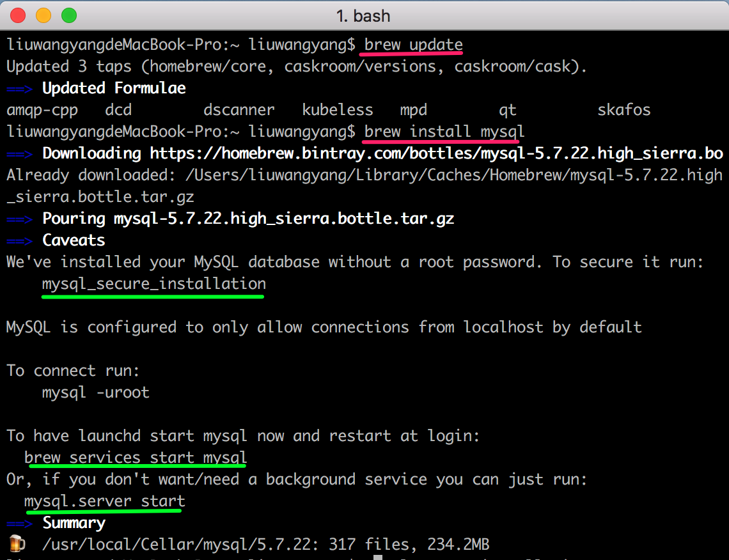This screenshot has height=560, width=729.
Task: Click the 1. bash window title
Action: point(364,15)
